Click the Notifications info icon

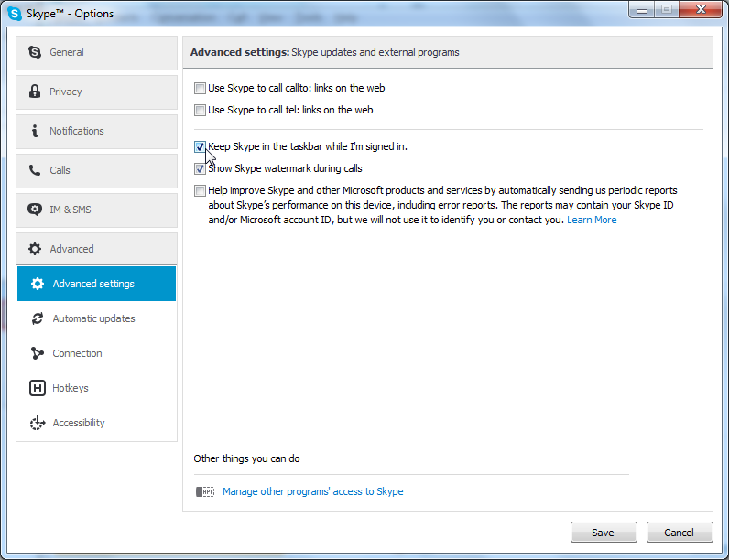coord(35,131)
